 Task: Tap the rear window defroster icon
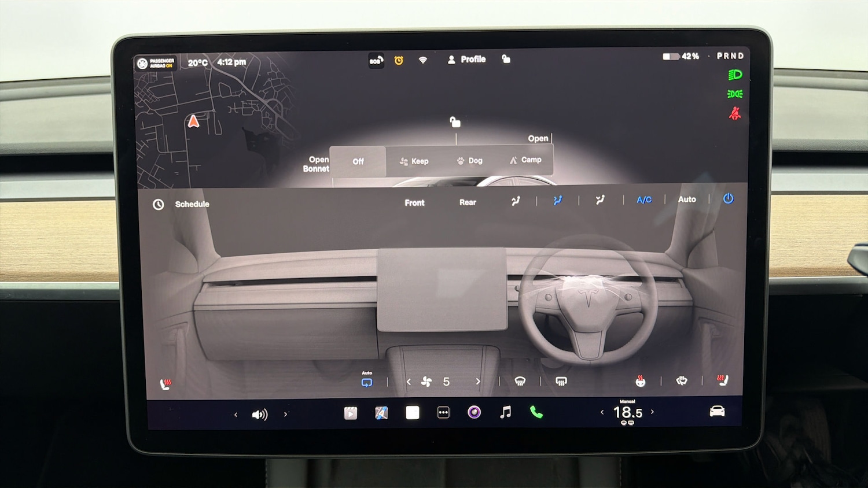tap(561, 380)
